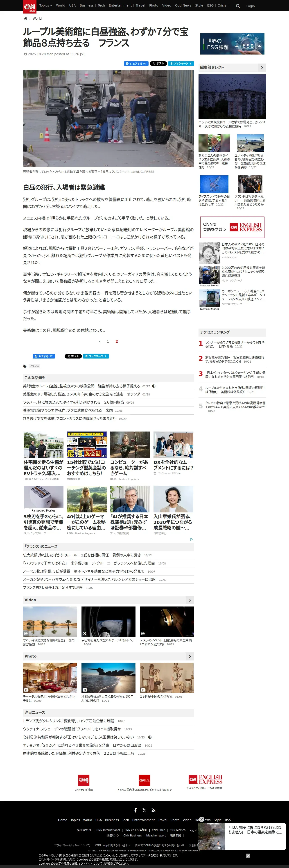This screenshot has width=289, height=868.
Task: Click bottom Facebook おすすめ button
Action: tap(44, 356)
